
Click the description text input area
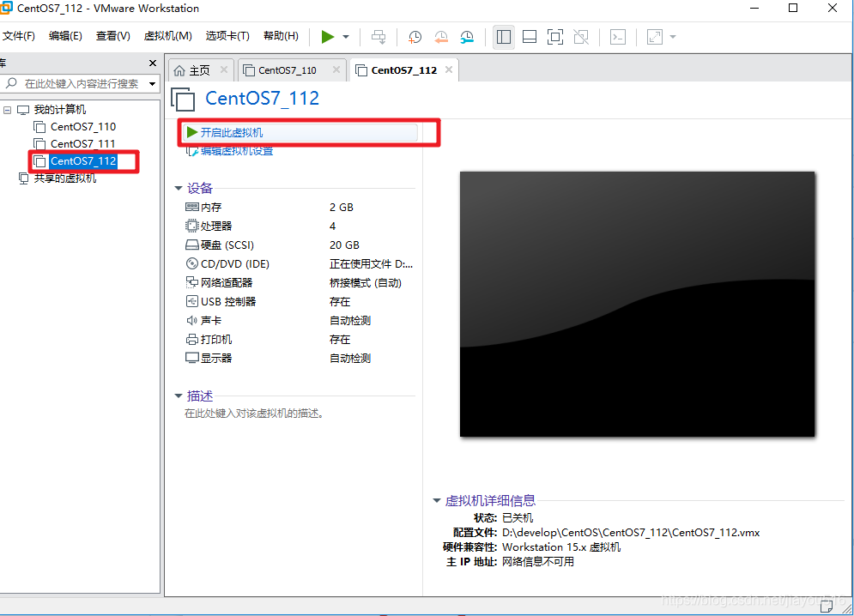point(254,414)
